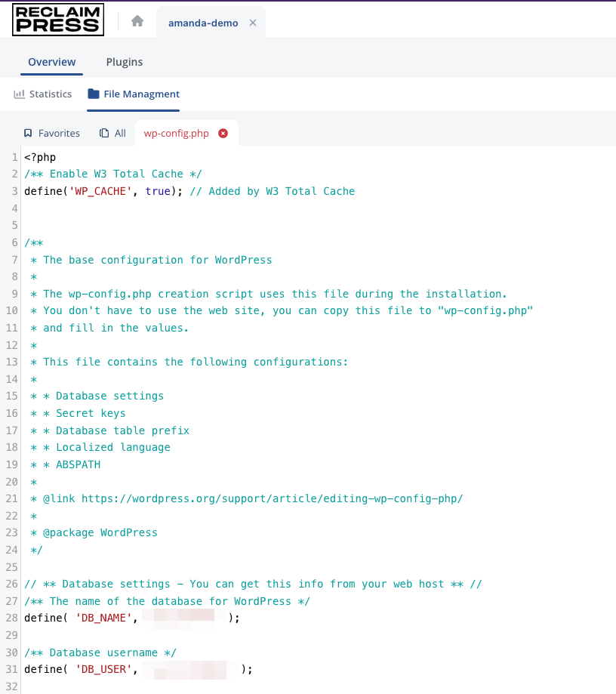Click 'and fill in the values.' line
616x694 pixels.
(x=109, y=328)
